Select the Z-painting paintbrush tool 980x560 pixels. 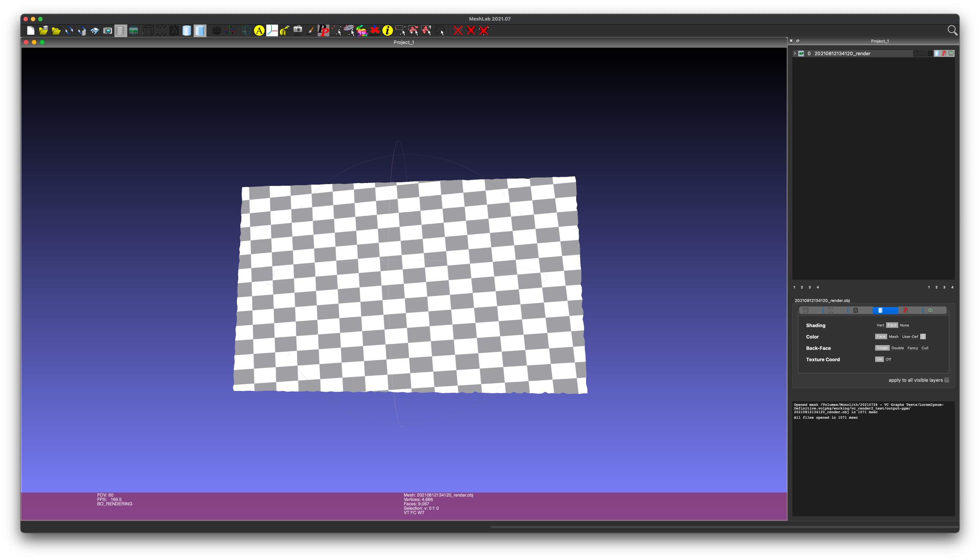click(x=310, y=31)
